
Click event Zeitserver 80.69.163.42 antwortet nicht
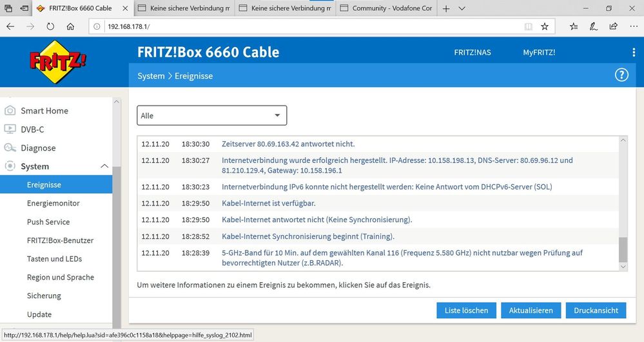[288, 144]
